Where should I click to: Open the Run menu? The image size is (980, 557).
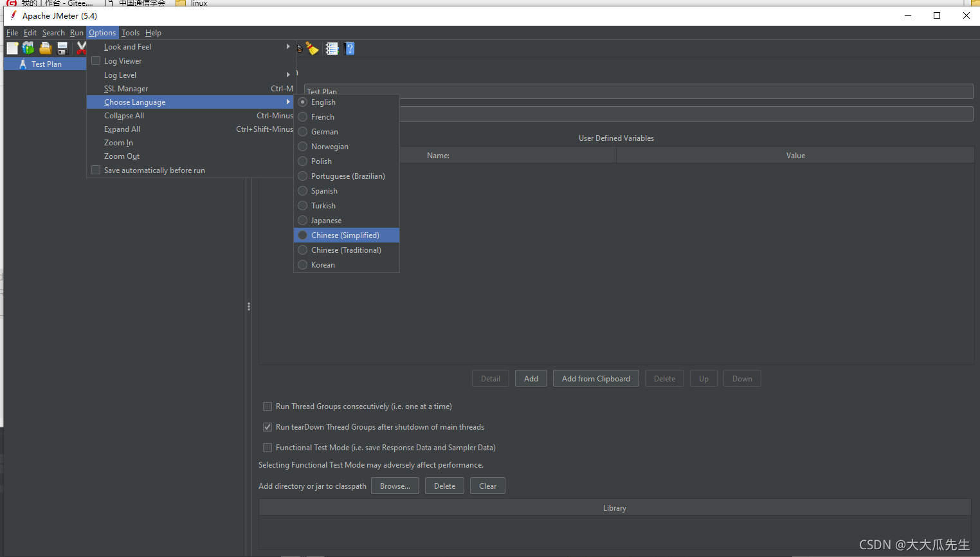77,33
